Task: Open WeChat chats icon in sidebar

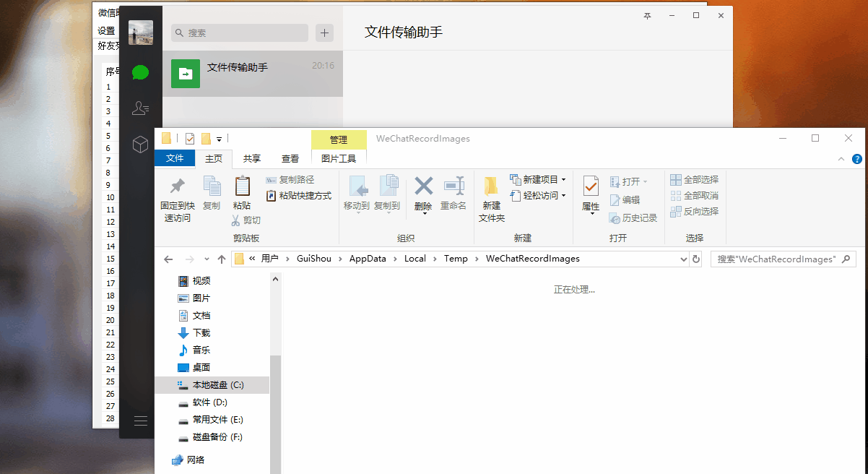Action: (x=140, y=72)
